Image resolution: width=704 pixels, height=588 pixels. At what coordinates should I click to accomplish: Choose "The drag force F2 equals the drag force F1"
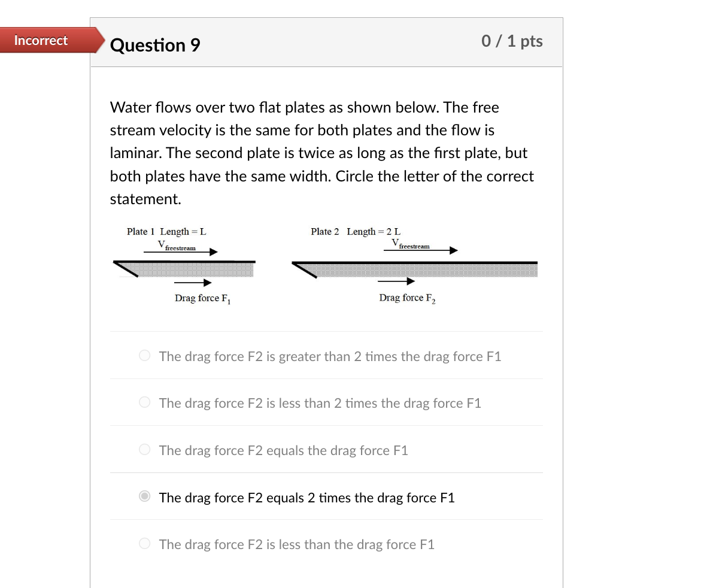click(283, 450)
